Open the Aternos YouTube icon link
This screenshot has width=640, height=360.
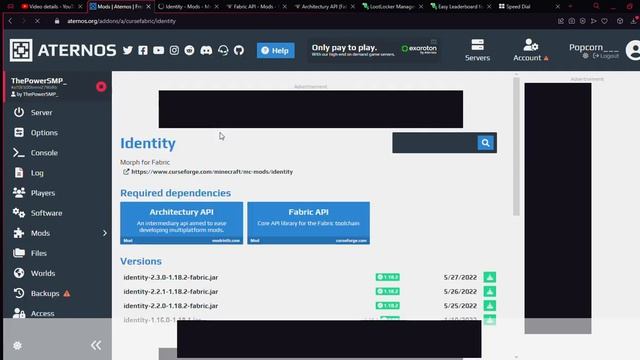pyautogui.click(x=158, y=50)
